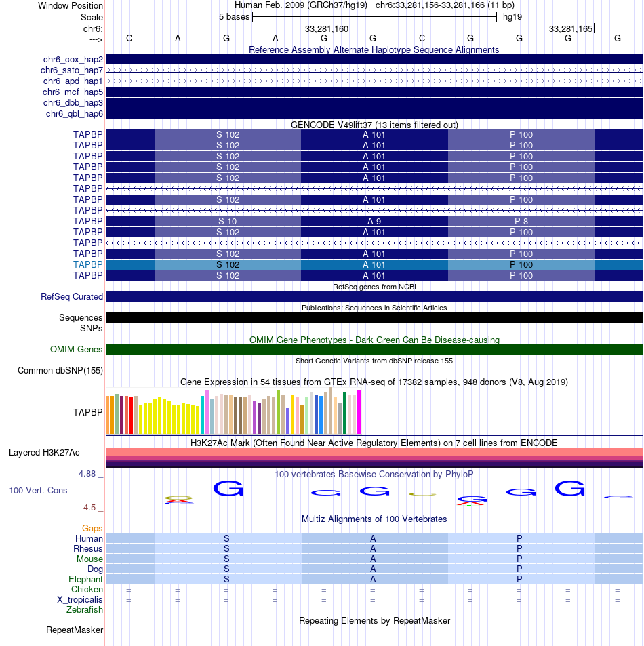Click the TAPBP label beside GTEx bar chart

pos(87,412)
